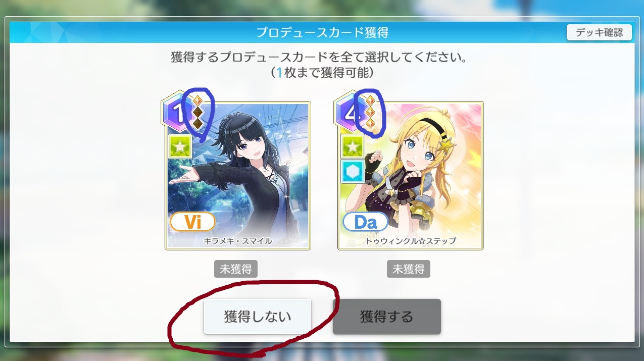Tap the cyan hexagon skill icon
Image resolution: width=644 pixels, height=361 pixels.
coord(353,172)
